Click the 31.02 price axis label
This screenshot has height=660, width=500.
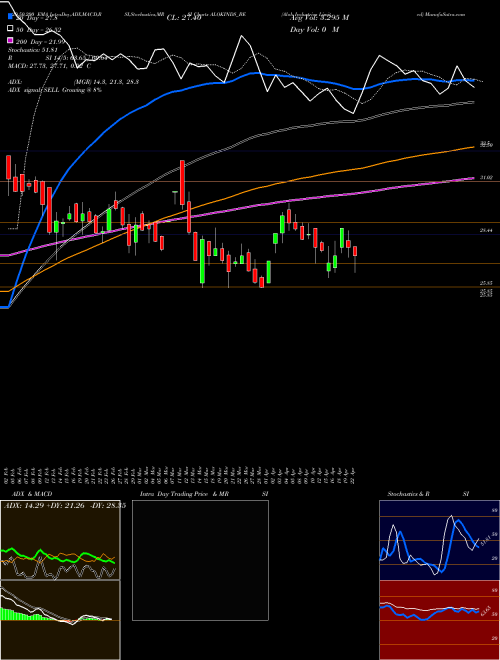point(487,178)
